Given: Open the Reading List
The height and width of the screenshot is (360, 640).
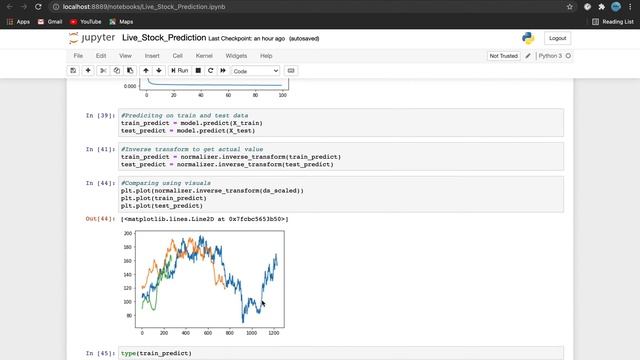Looking at the screenshot, I should [x=613, y=22].
